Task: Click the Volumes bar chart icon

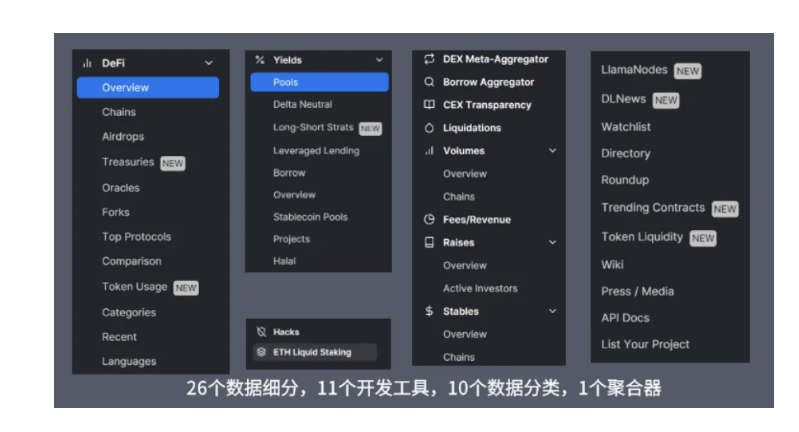Action: click(x=430, y=151)
